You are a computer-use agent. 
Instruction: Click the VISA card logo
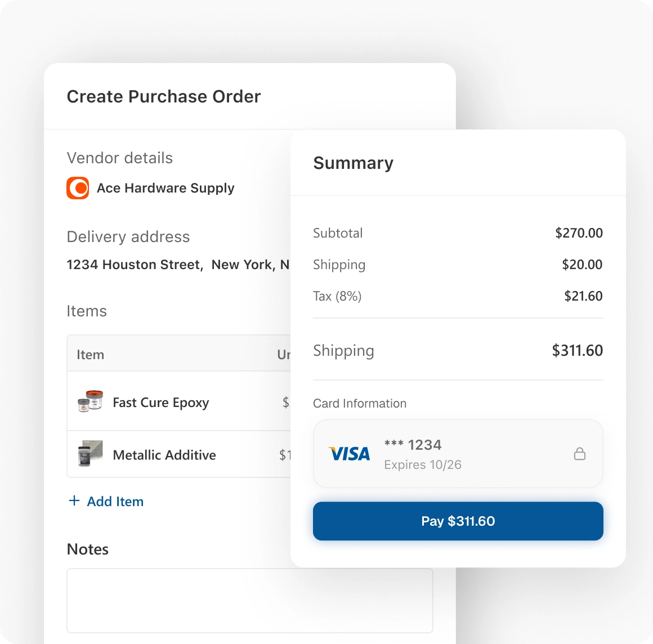click(349, 454)
